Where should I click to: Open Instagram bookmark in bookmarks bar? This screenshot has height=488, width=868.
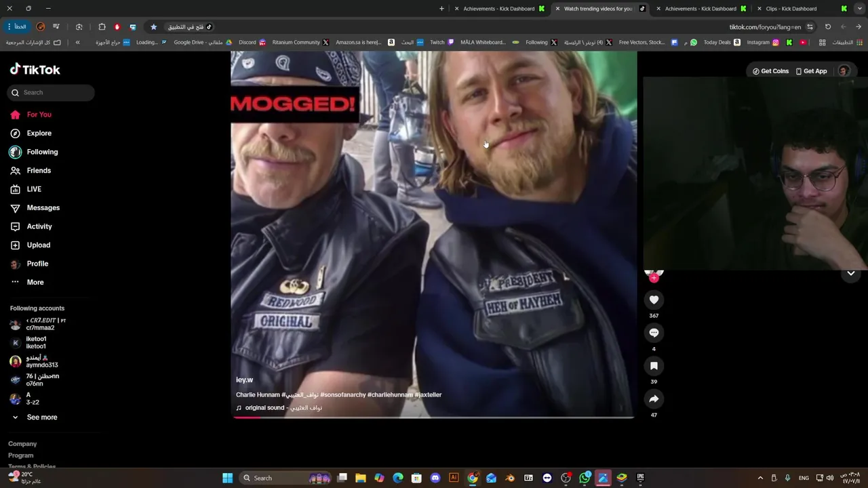tap(763, 42)
